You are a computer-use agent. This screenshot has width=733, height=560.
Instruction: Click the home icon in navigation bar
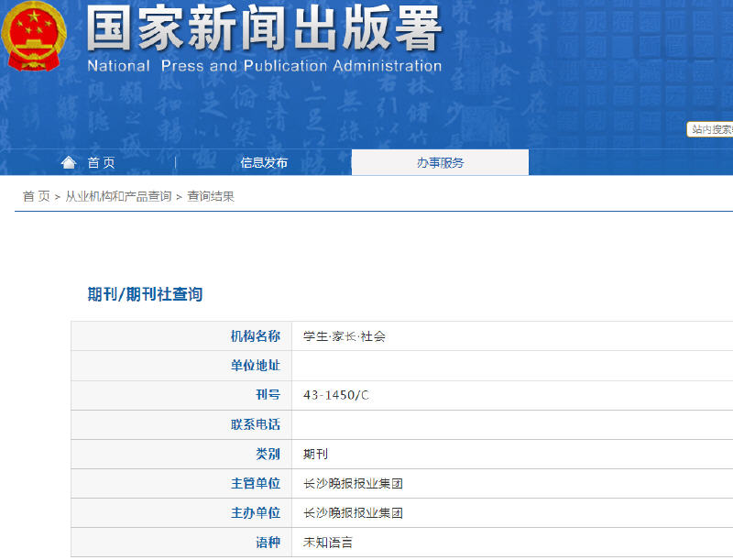[69, 162]
